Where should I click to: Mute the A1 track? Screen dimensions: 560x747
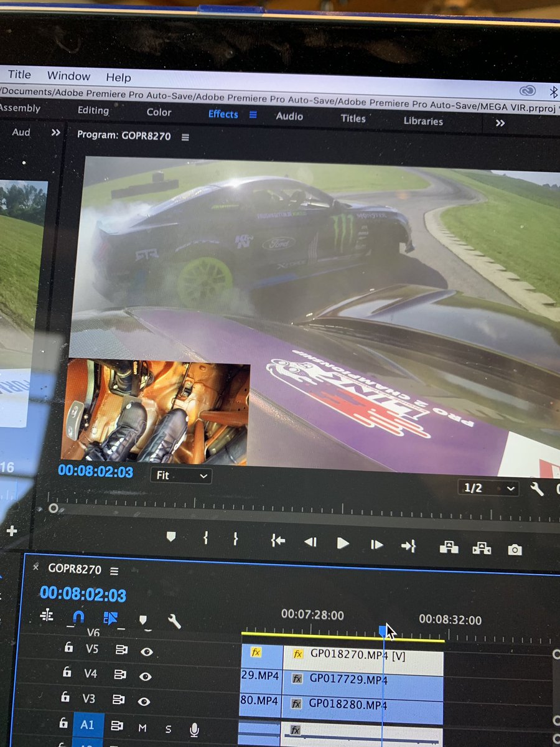coord(142,728)
